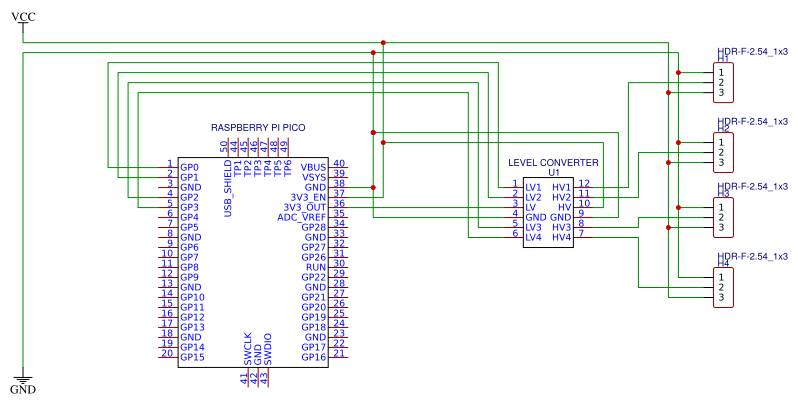Click the LV3 pin label
798x406 pixels.
pyautogui.click(x=534, y=227)
